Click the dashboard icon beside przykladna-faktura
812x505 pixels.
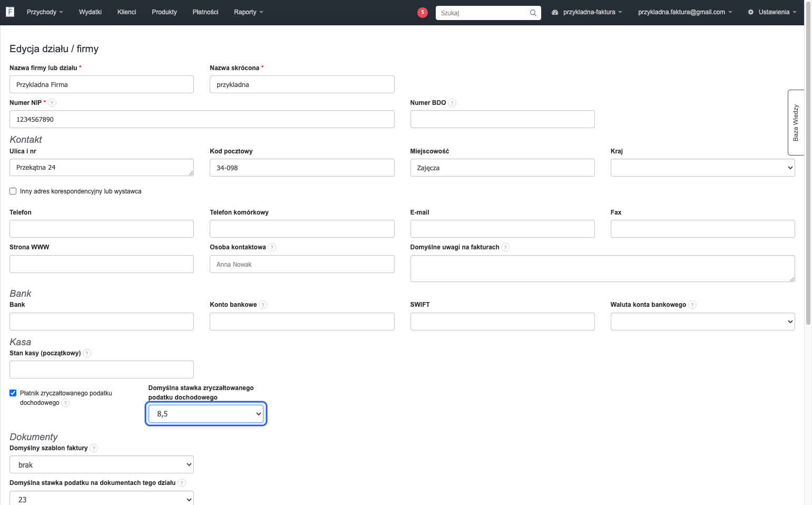pyautogui.click(x=555, y=12)
